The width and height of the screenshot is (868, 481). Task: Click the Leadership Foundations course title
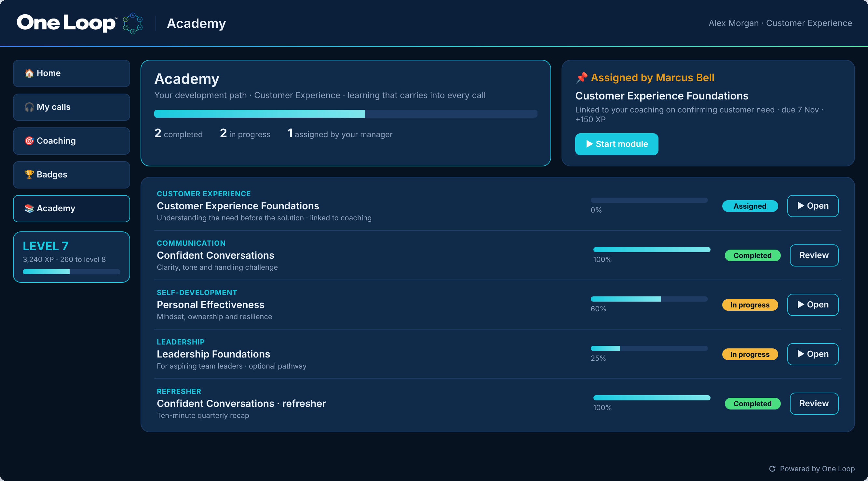tap(213, 354)
